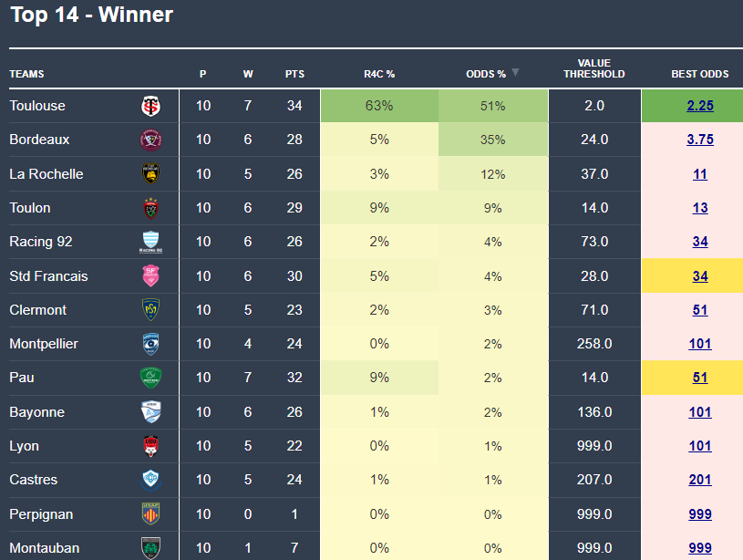
Task: Click Toulouse 63% green R4C cell
Action: [x=378, y=106]
